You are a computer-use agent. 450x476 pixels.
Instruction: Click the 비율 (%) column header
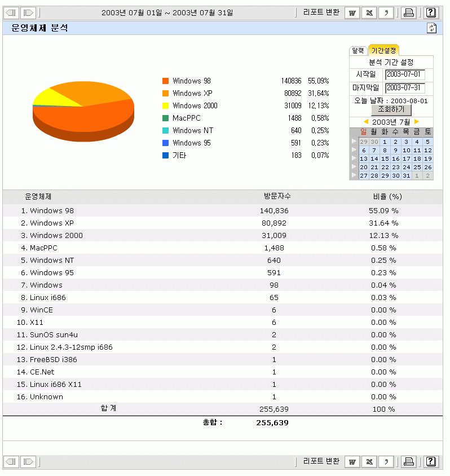coord(387,197)
